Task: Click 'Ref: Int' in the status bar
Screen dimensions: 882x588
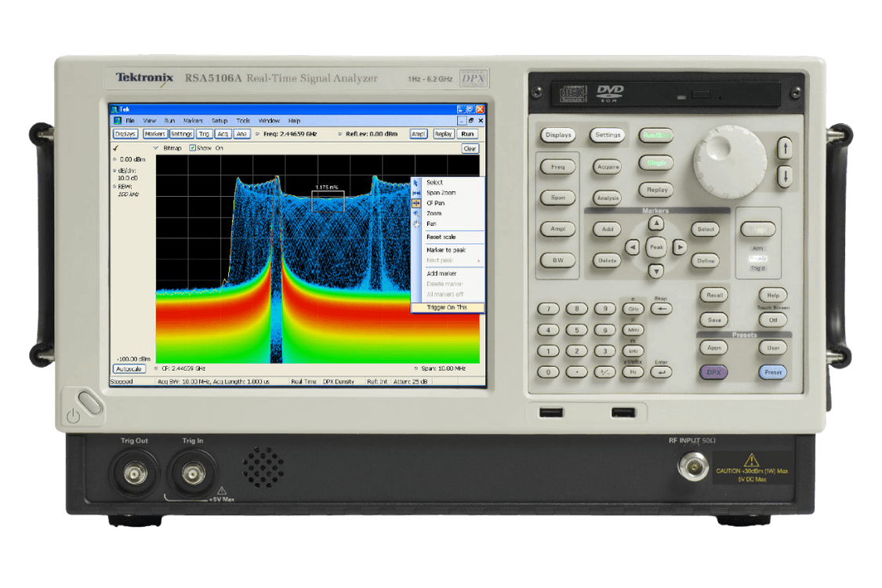Action: [377, 382]
